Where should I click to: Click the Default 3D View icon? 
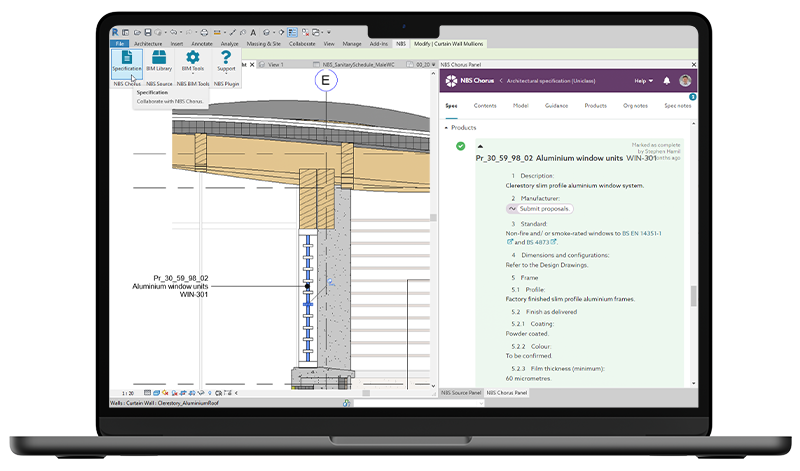click(266, 32)
